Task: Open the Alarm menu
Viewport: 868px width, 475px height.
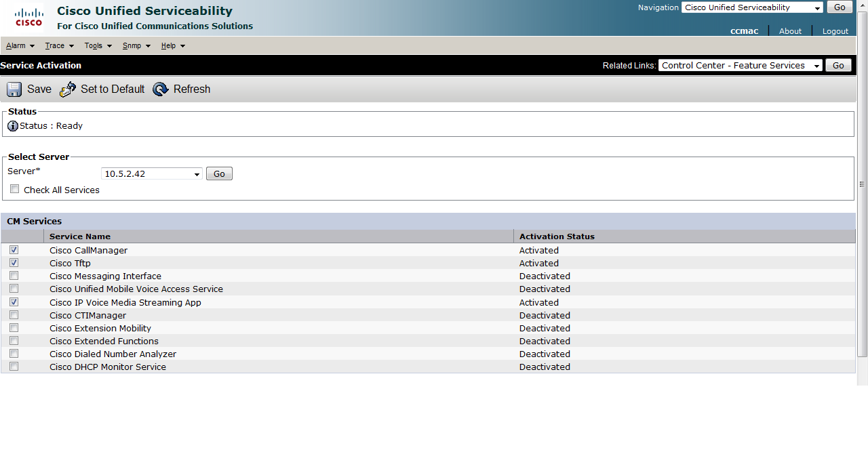Action: [20, 46]
